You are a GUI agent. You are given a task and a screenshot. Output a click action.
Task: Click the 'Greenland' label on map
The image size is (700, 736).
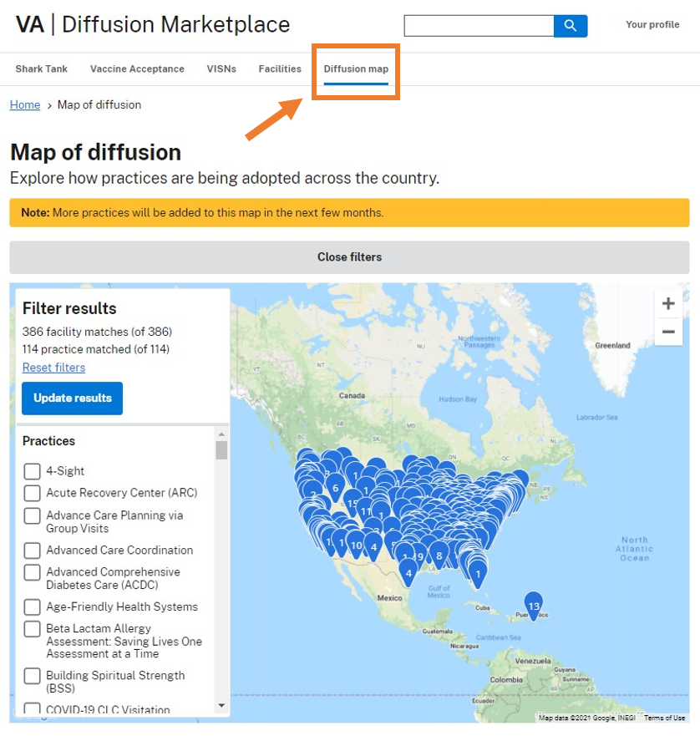click(x=612, y=346)
